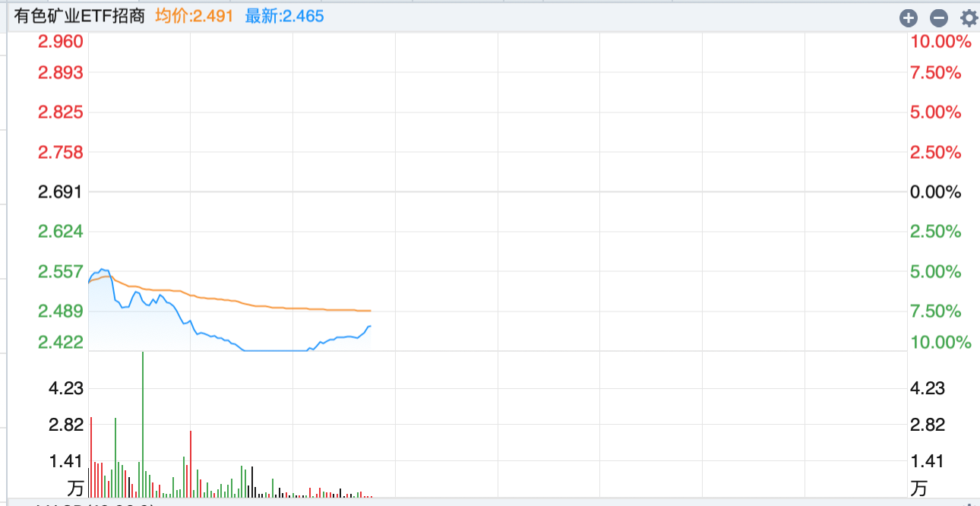Expand the 2.691 middle price level

click(x=61, y=191)
